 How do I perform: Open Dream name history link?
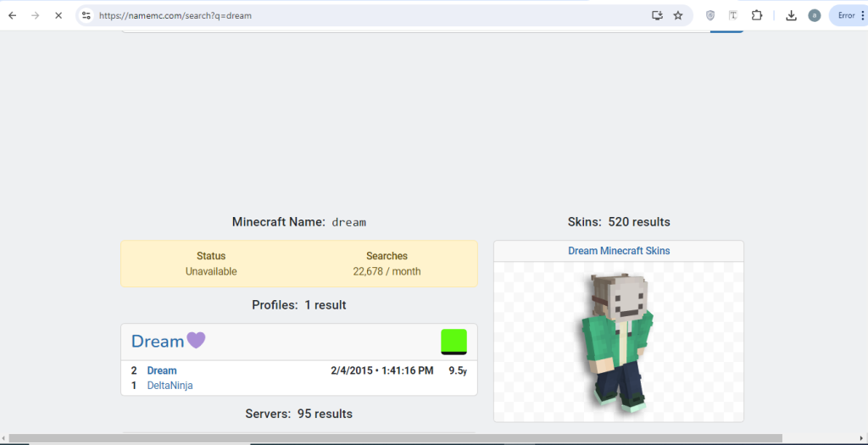162,371
